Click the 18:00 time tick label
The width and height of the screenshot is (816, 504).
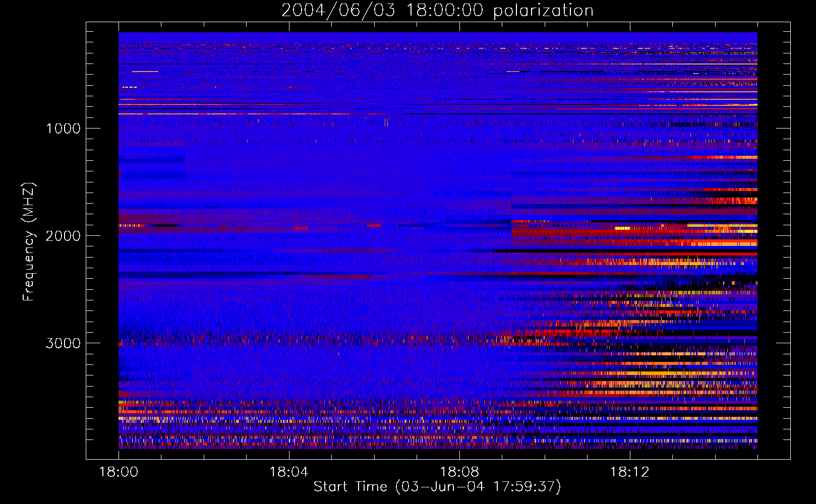click(x=119, y=472)
